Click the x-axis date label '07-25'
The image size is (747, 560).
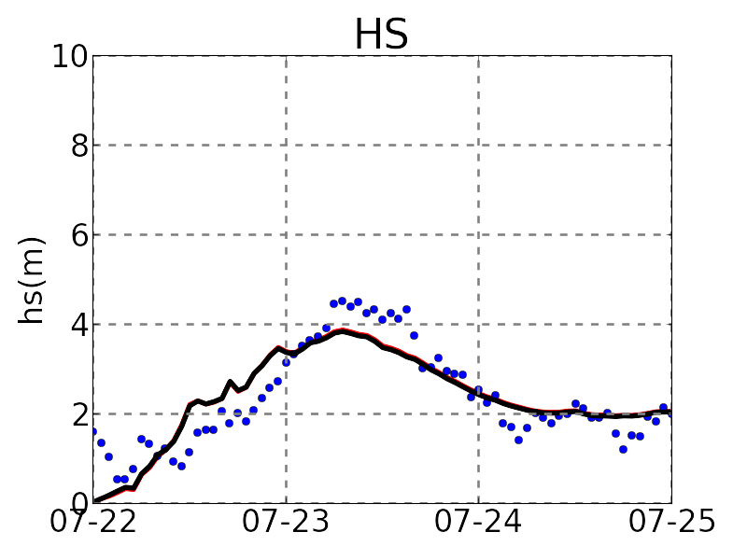671,521
